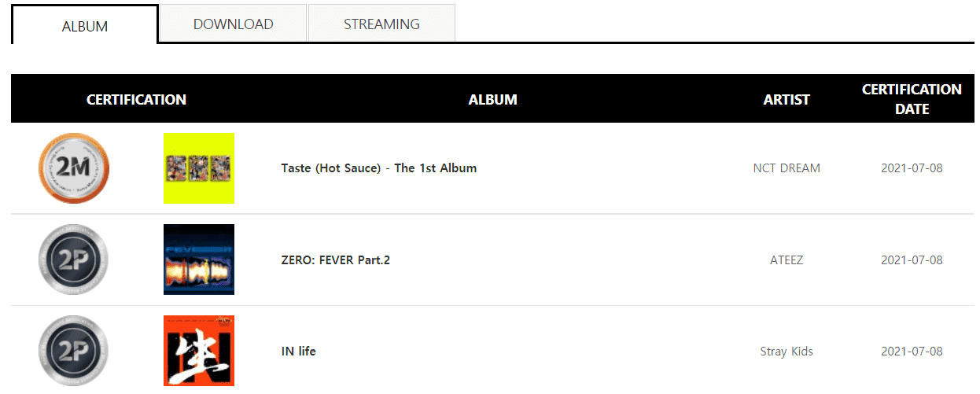Image resolution: width=980 pixels, height=394 pixels.
Task: Click the CERTIFICATION column header
Action: 136,100
